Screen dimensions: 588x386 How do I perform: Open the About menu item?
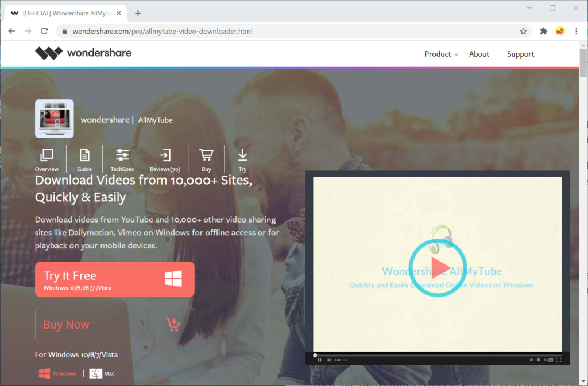(479, 54)
